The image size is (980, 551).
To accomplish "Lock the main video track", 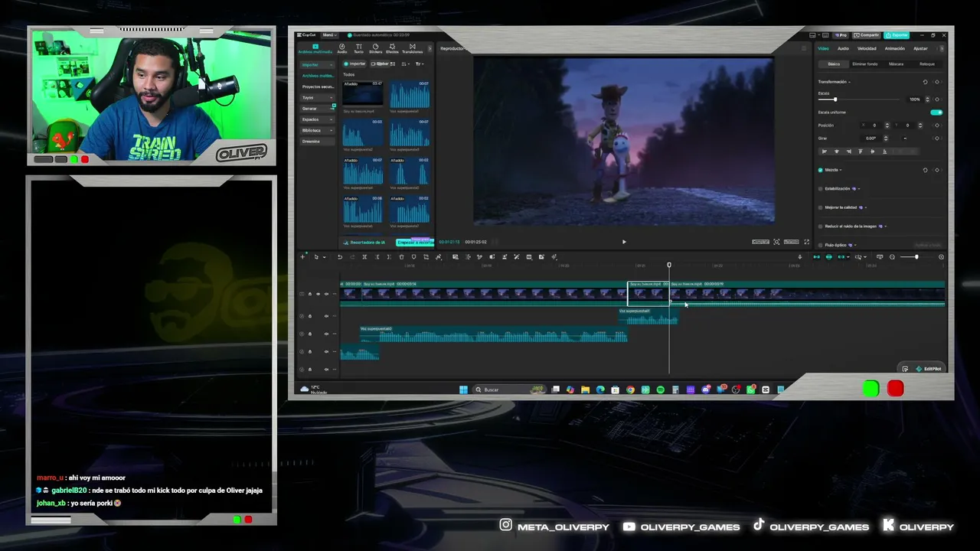I will [x=309, y=294].
